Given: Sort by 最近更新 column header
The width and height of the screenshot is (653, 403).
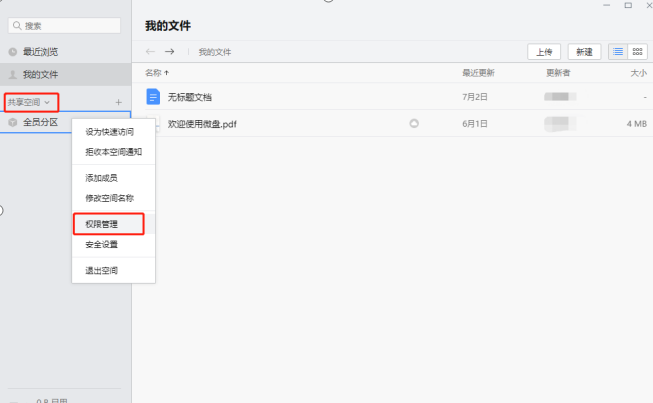Looking at the screenshot, I should point(478,73).
